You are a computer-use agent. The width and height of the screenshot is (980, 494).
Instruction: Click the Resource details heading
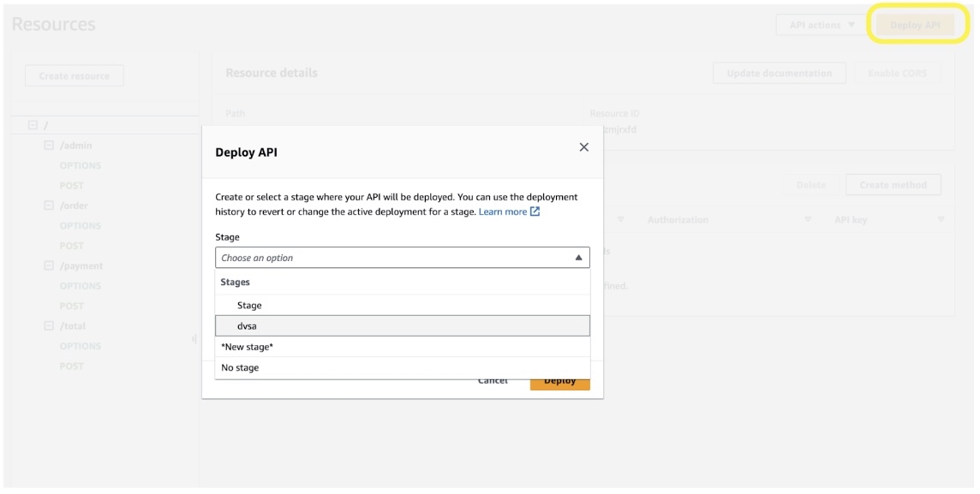(x=272, y=73)
